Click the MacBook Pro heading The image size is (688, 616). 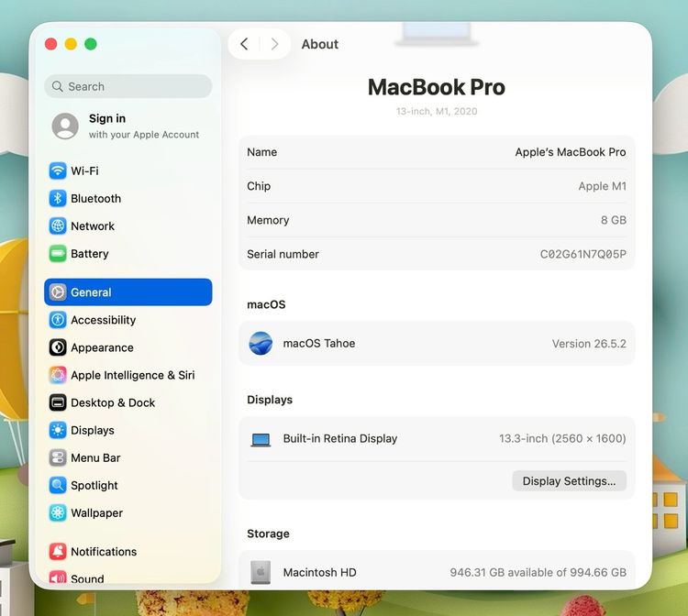pos(437,87)
